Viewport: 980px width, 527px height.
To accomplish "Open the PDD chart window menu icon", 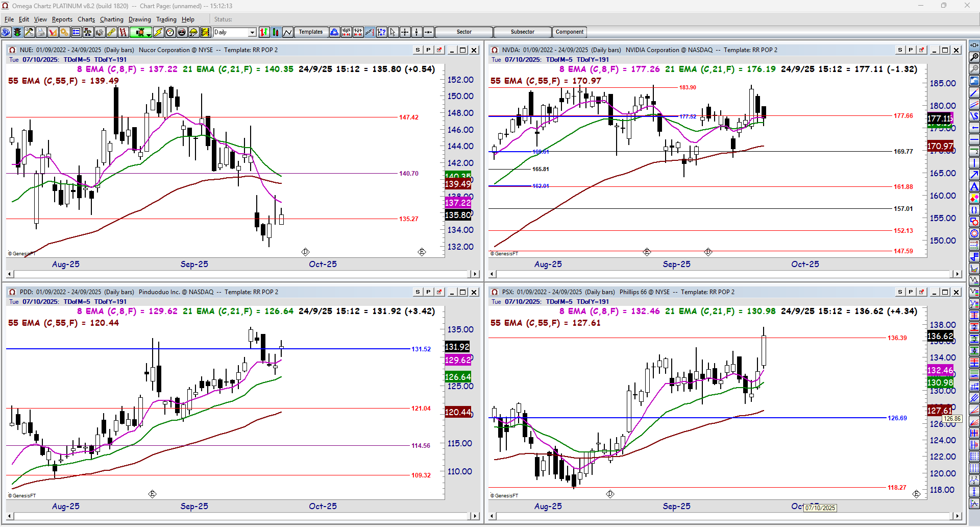I will (12, 292).
